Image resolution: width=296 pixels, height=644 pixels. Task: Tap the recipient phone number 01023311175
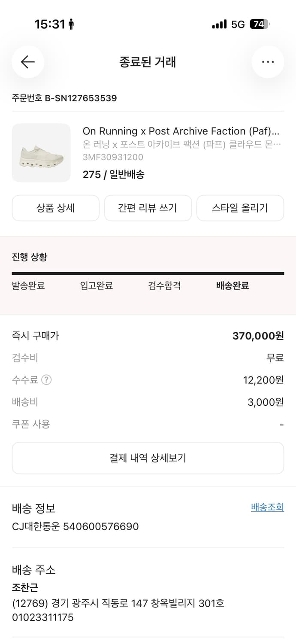coord(41,617)
